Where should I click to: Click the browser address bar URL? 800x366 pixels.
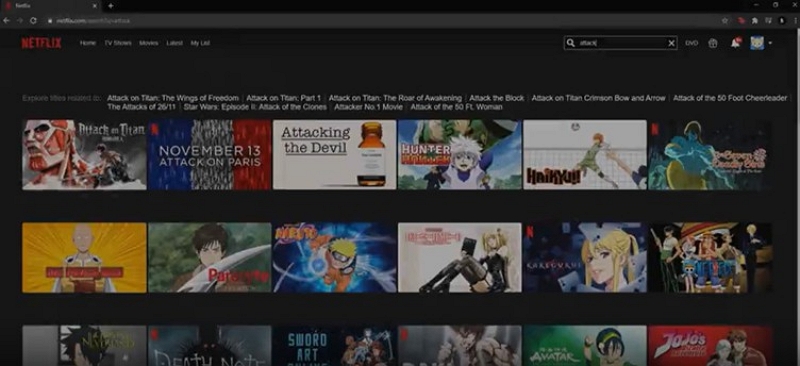(x=93, y=21)
